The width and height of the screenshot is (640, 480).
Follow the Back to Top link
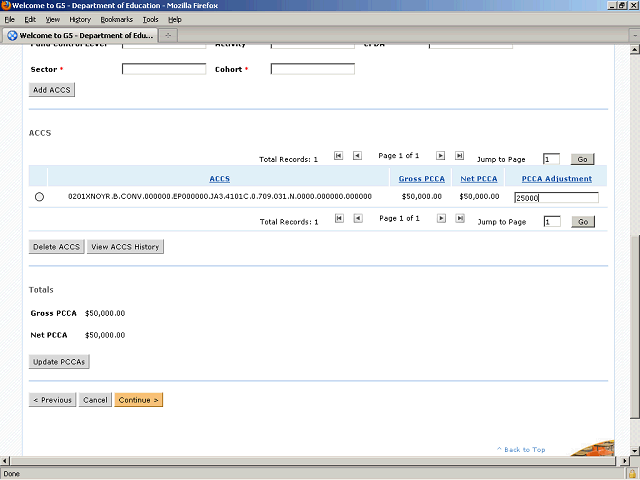point(524,450)
